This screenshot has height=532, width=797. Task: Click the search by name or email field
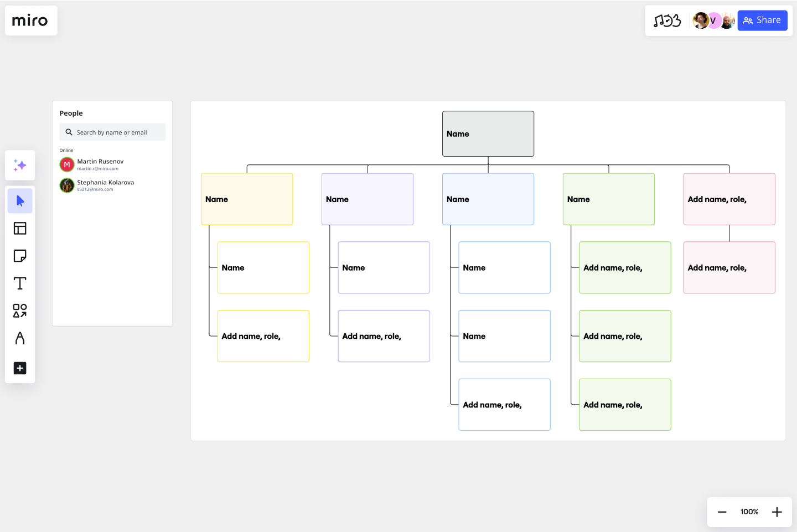[112, 132]
